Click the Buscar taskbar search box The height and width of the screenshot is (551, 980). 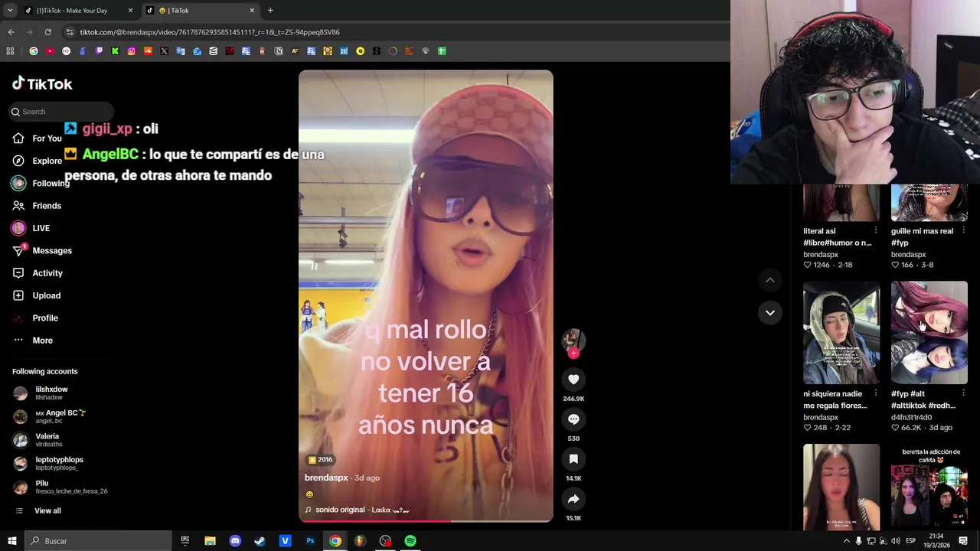pyautogui.click(x=98, y=541)
